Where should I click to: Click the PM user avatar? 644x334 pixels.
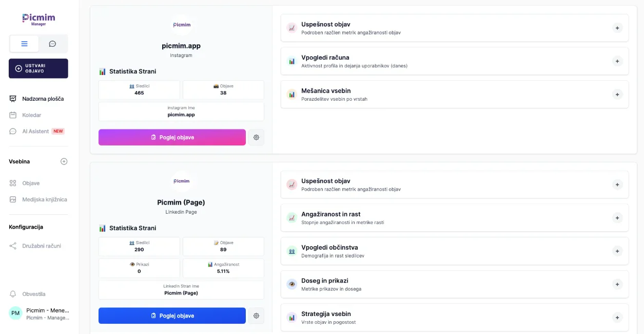(15, 313)
